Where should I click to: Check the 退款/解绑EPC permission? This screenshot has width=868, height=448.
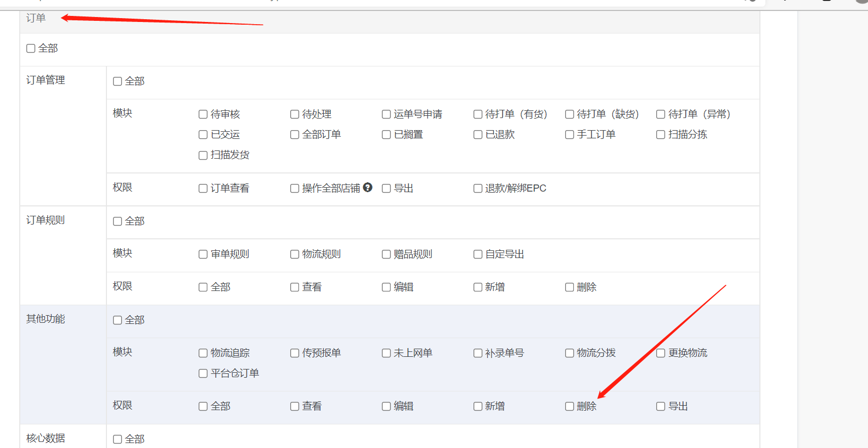click(478, 188)
